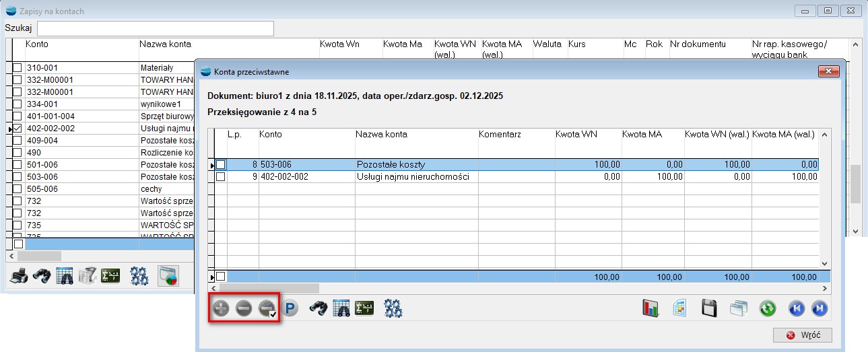Viewport: 868px width, 352px height.
Task: Check the box next to account 310-001 Materiały
Action: (x=18, y=68)
